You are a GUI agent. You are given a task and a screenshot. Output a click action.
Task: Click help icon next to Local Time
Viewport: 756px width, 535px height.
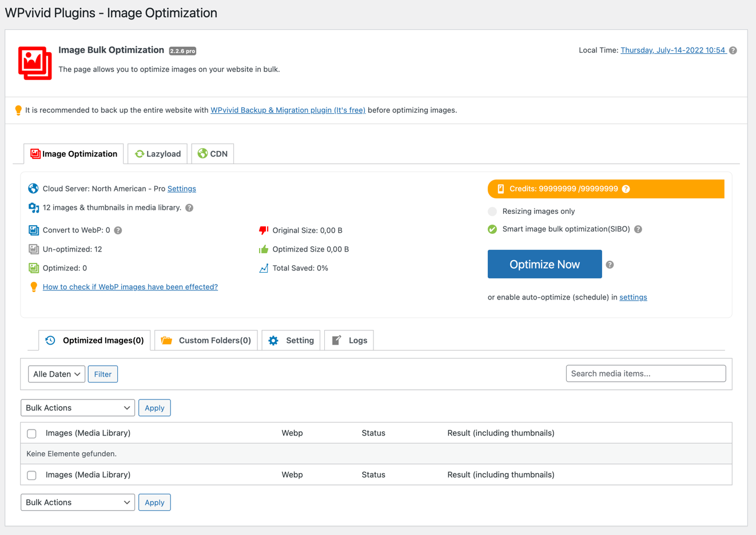click(733, 50)
